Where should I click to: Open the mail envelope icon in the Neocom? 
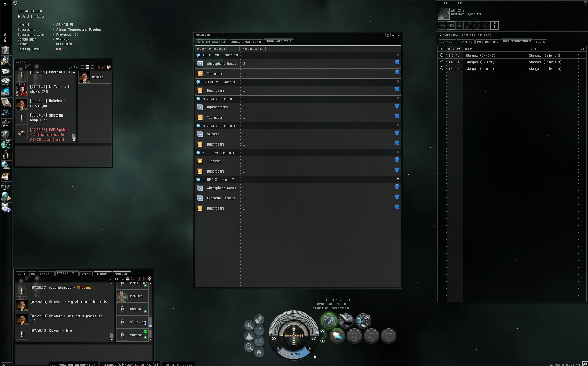(x=6, y=71)
